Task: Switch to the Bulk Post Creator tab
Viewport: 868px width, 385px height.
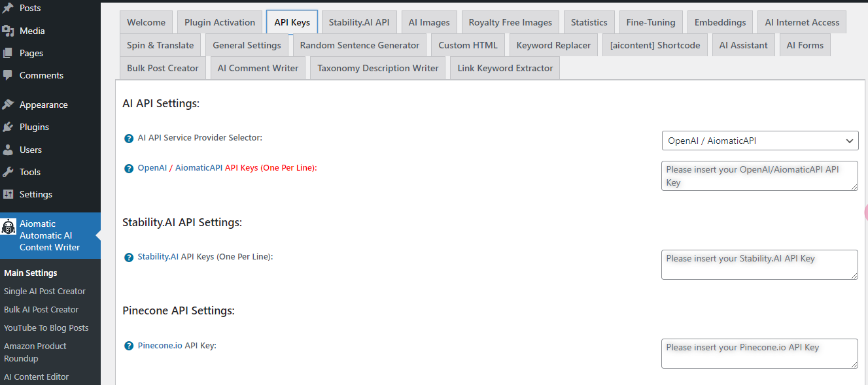Action: pyautogui.click(x=162, y=67)
